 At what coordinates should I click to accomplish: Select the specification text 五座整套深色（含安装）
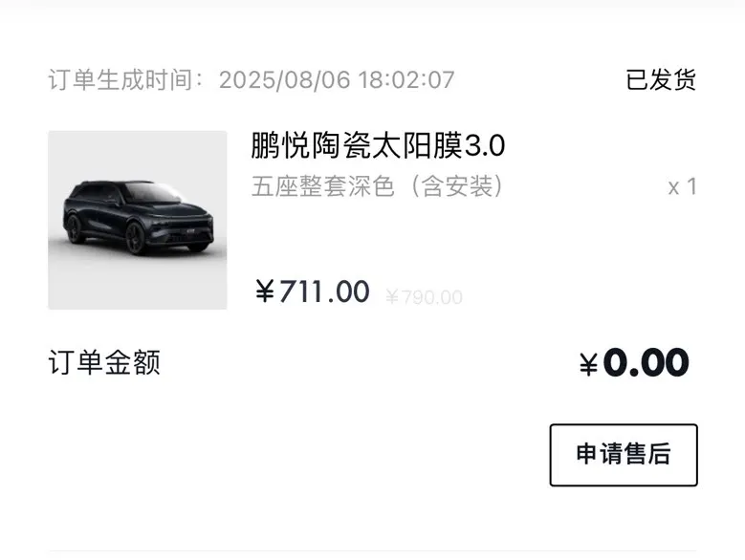pyautogui.click(x=377, y=186)
